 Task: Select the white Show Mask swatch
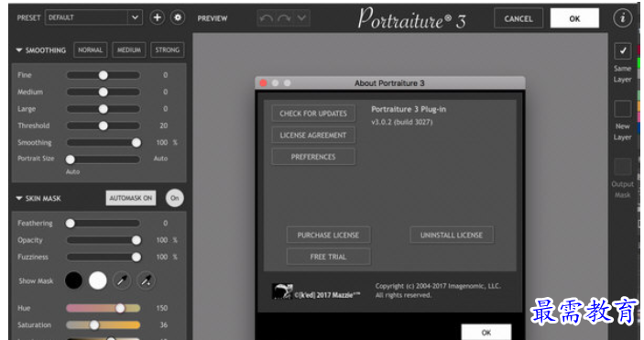tap(98, 280)
